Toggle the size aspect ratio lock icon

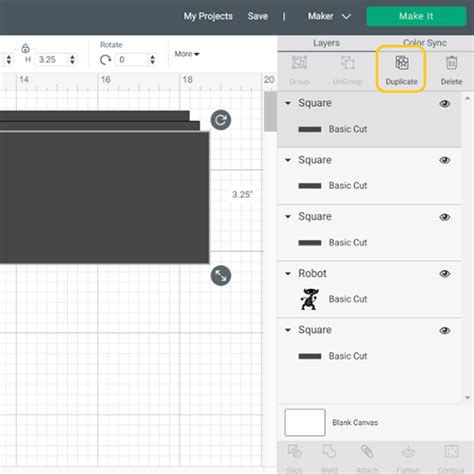tap(25, 48)
